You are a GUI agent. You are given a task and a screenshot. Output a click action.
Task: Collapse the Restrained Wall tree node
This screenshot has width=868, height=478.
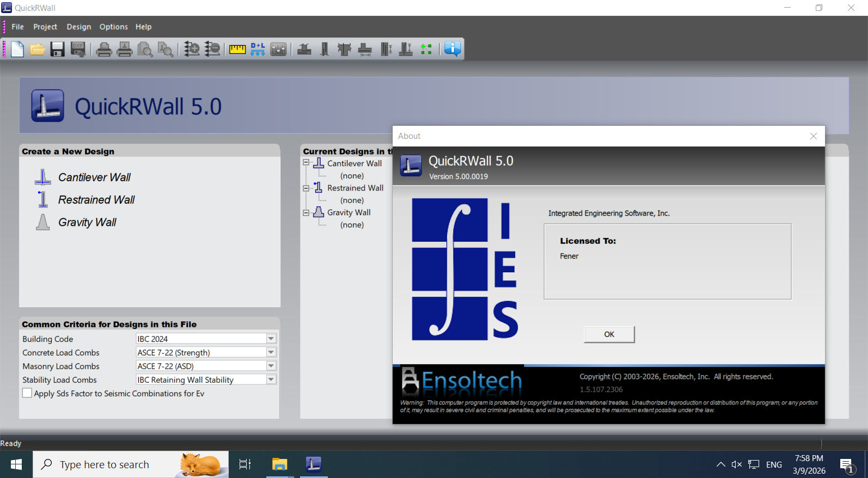(306, 188)
